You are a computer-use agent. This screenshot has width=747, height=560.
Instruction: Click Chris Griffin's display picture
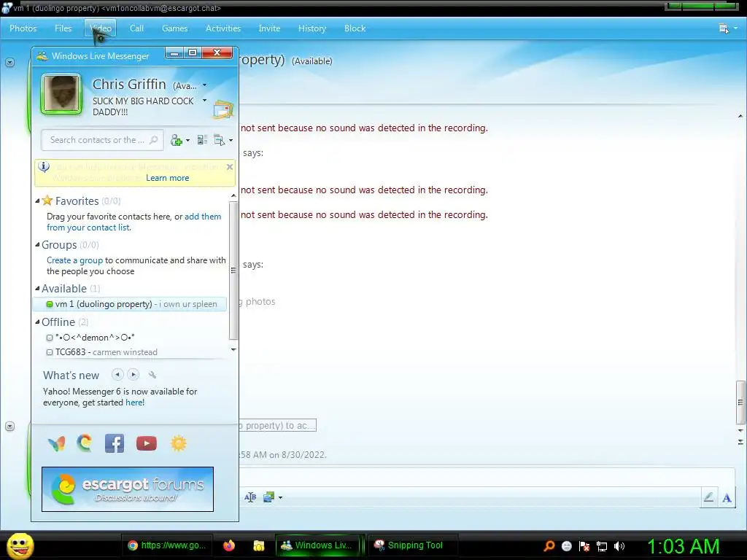pos(61,94)
